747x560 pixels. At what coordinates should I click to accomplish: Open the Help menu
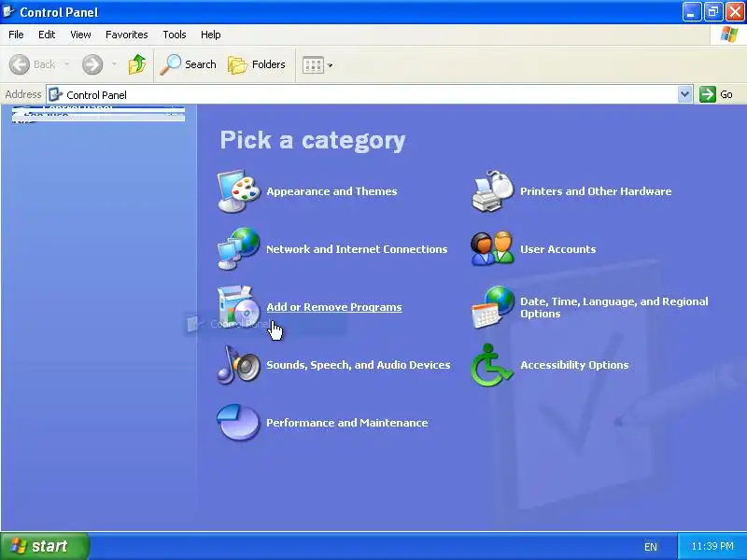pyautogui.click(x=211, y=35)
